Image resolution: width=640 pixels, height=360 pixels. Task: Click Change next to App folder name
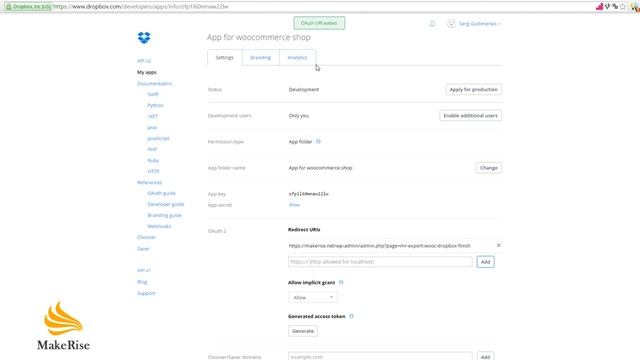(489, 168)
